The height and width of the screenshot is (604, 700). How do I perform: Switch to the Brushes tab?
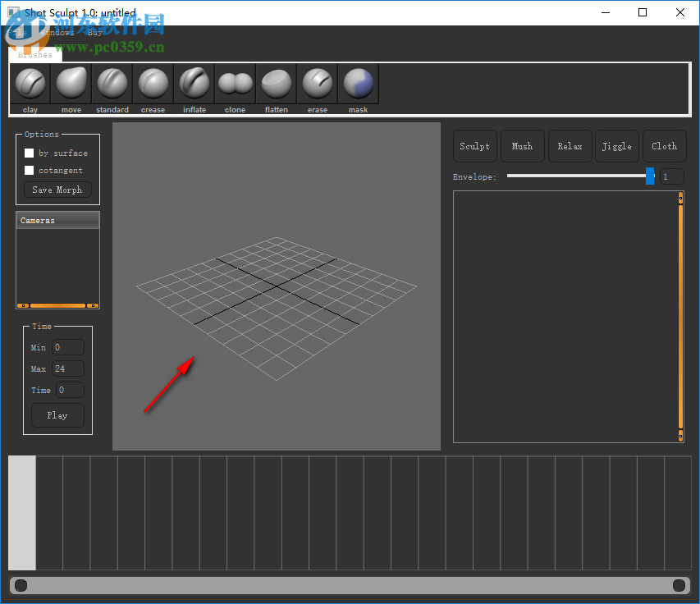click(x=35, y=55)
